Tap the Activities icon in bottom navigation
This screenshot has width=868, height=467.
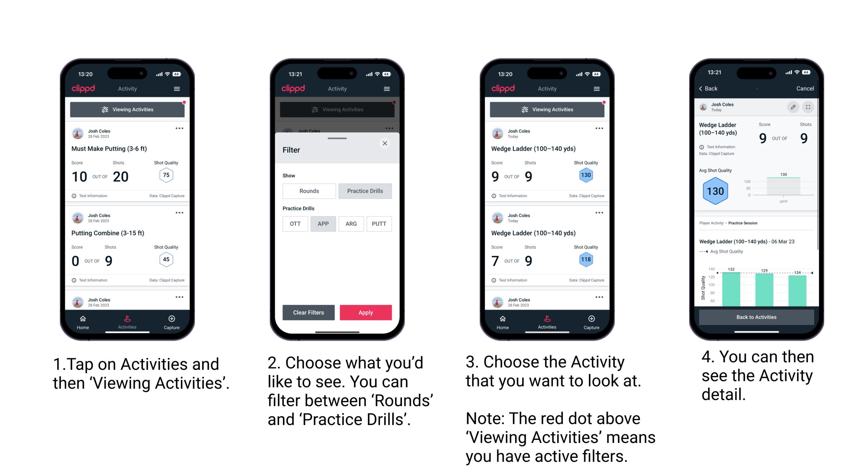126,321
